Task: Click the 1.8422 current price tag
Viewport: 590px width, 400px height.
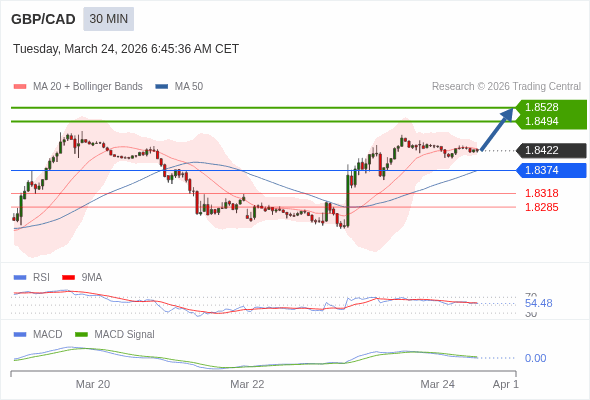Action: [551, 151]
